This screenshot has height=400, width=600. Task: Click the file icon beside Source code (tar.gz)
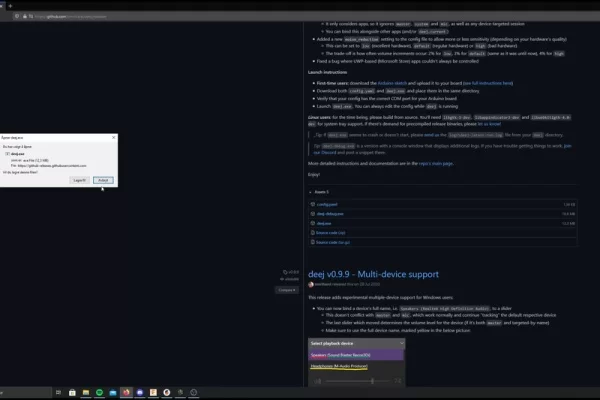(x=313, y=242)
